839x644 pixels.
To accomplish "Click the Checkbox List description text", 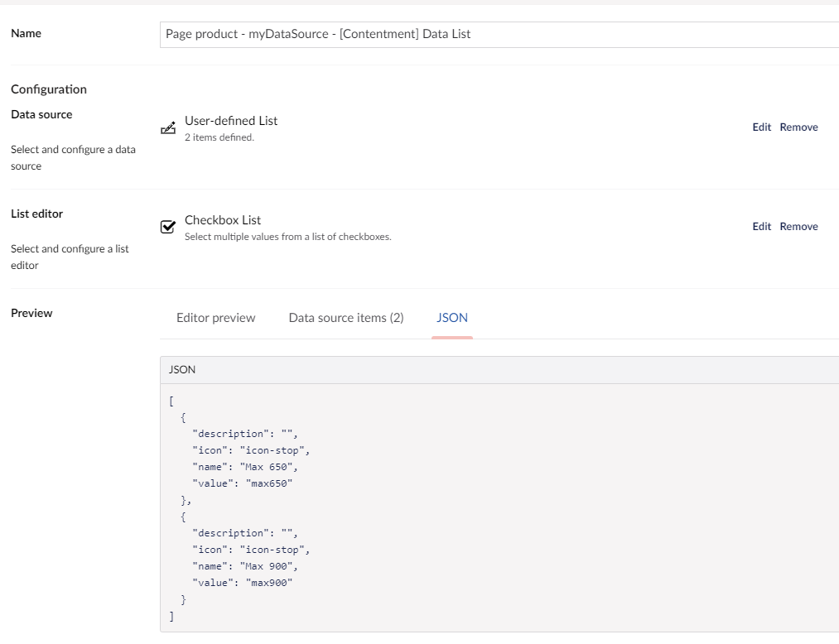I will pos(288,235).
